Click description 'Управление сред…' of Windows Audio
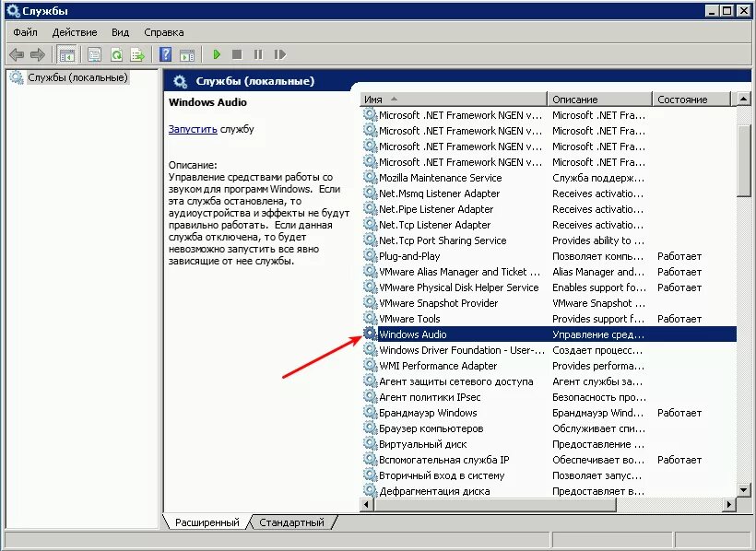Image resolution: width=756 pixels, height=551 pixels. 598,334
